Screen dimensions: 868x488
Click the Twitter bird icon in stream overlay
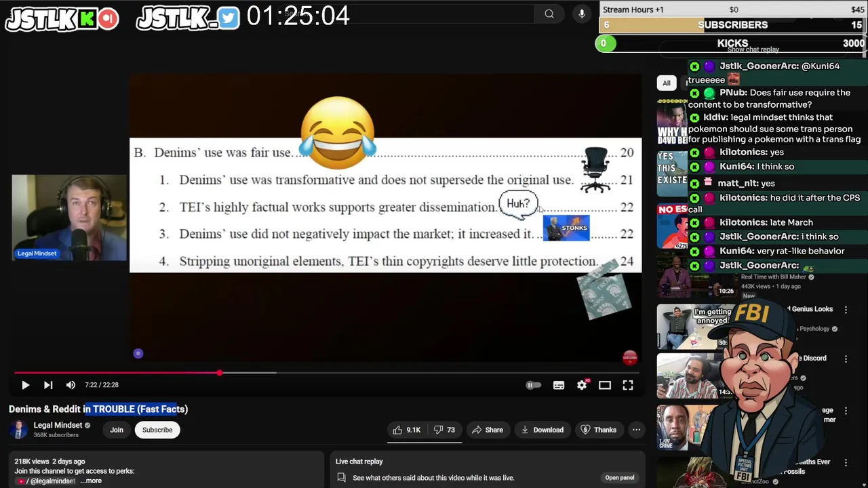229,18
